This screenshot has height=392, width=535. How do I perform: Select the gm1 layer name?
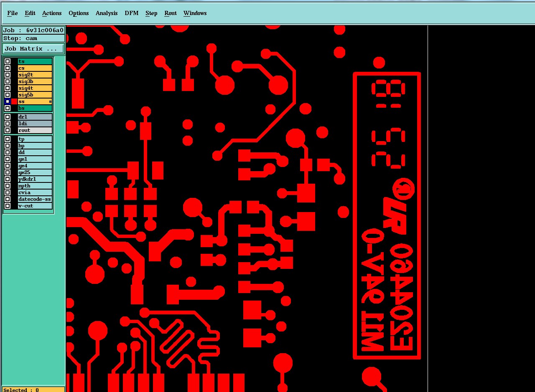point(35,159)
